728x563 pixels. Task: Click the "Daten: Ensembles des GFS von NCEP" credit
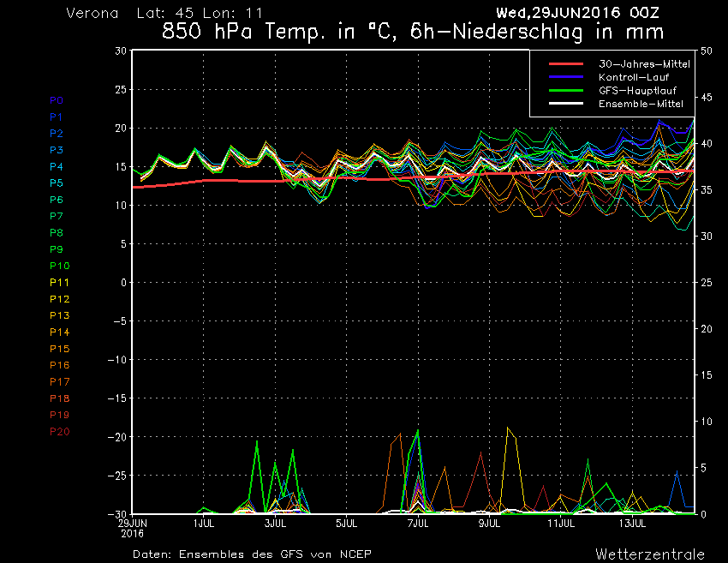tap(252, 554)
